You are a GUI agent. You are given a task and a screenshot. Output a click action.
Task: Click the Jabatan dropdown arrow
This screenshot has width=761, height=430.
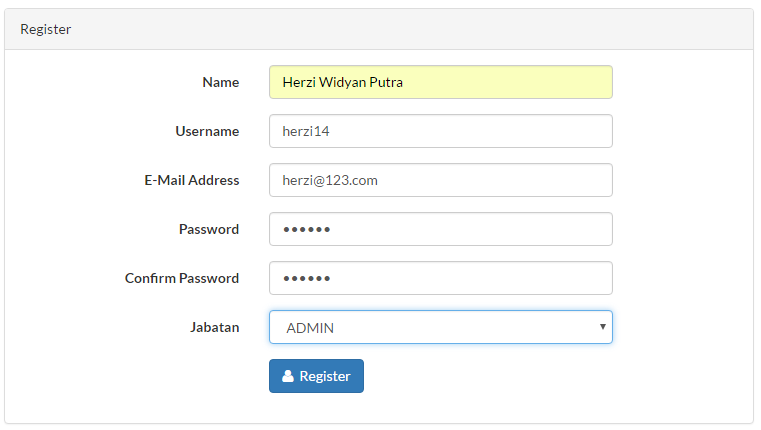(602, 327)
